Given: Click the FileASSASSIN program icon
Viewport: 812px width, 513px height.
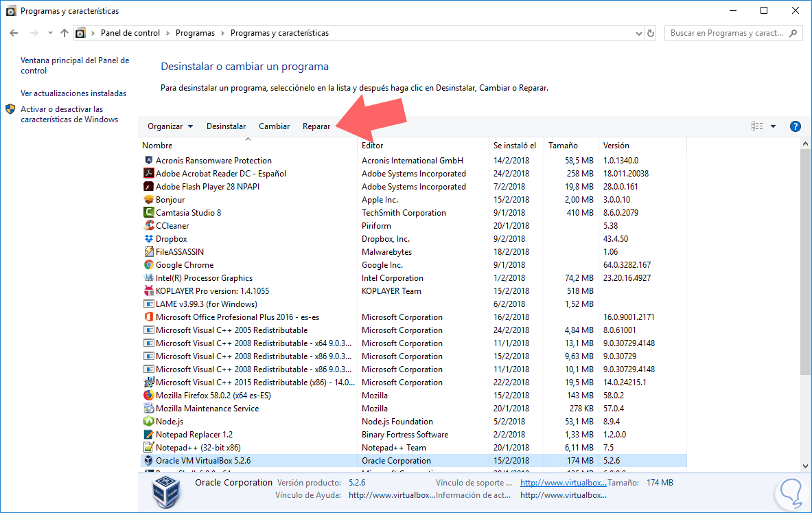Looking at the screenshot, I should point(149,251).
